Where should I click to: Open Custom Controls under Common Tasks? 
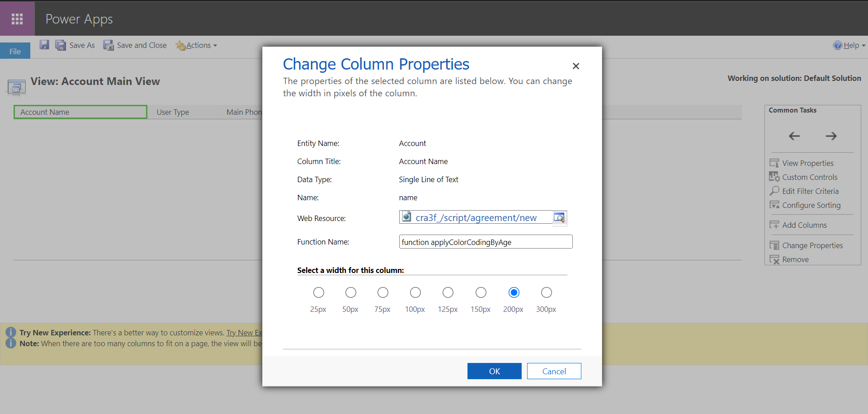pos(809,177)
